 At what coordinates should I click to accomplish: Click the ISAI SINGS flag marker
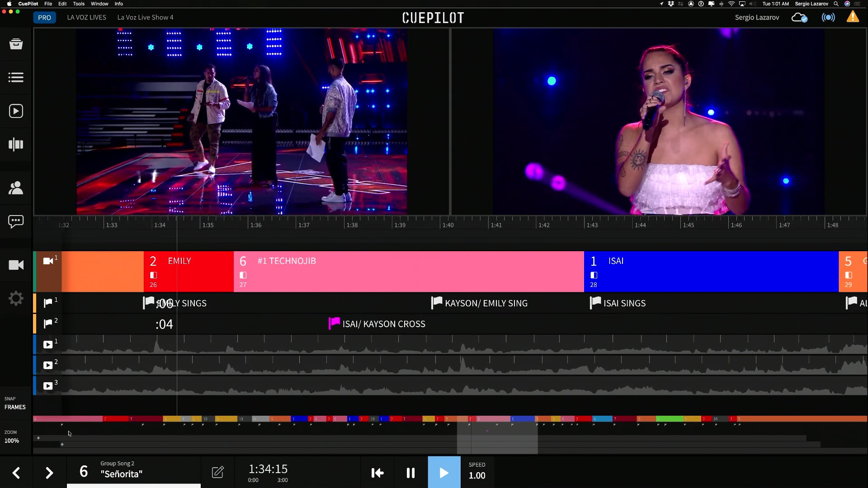[x=618, y=303]
